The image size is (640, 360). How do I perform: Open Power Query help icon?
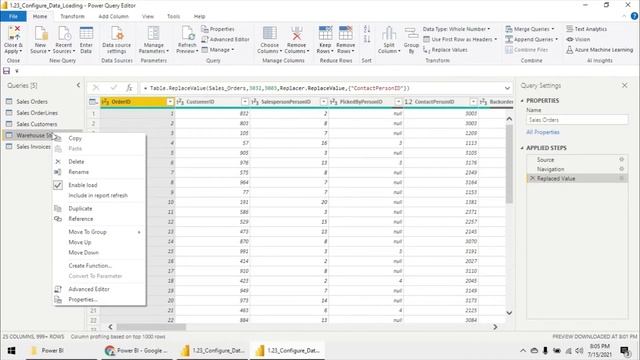coord(634,16)
